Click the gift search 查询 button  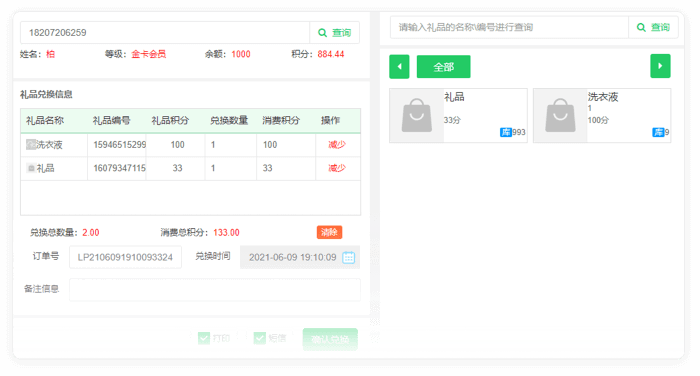pyautogui.click(x=653, y=27)
